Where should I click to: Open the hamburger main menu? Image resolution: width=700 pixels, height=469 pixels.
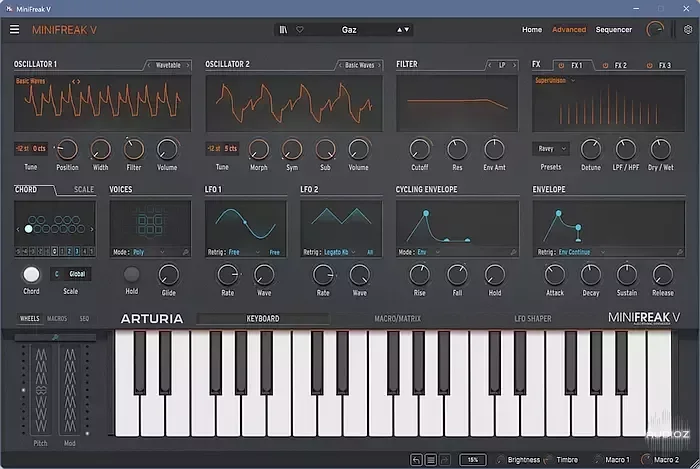(x=14, y=29)
